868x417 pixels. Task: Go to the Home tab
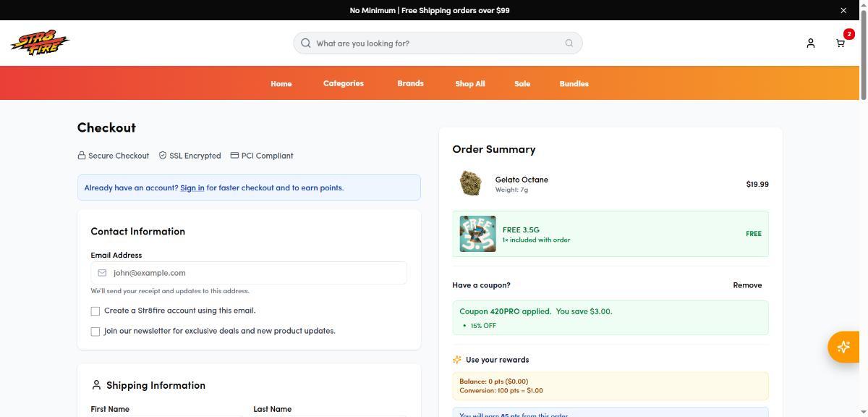pyautogui.click(x=281, y=84)
